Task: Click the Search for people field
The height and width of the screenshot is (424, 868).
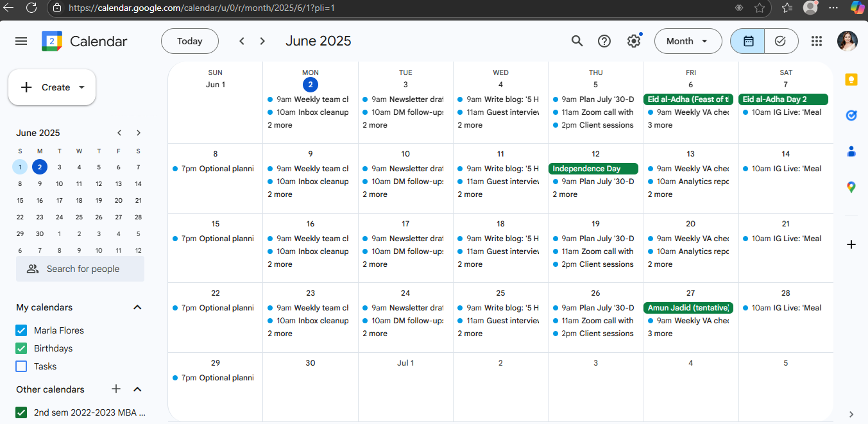Action: click(80, 269)
